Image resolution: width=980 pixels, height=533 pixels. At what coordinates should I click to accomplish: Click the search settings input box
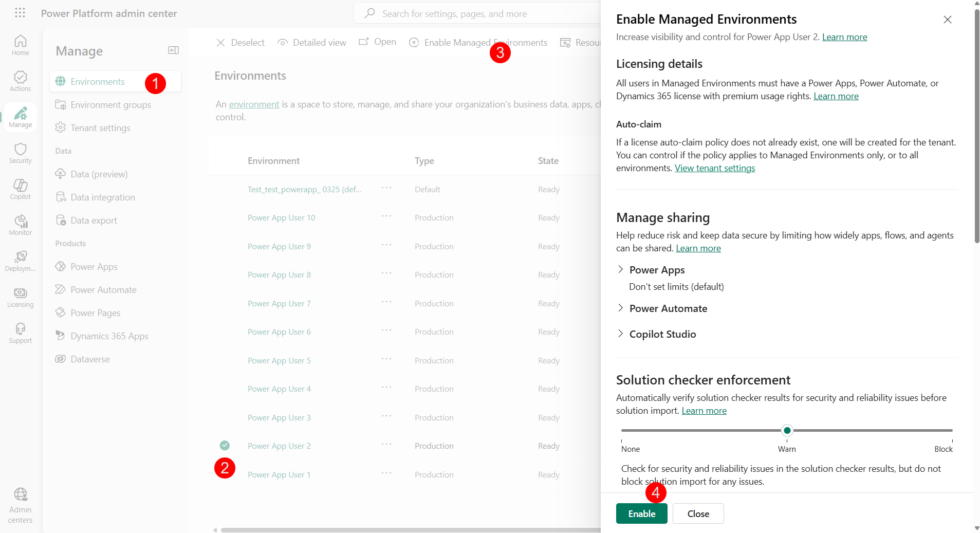click(x=478, y=14)
